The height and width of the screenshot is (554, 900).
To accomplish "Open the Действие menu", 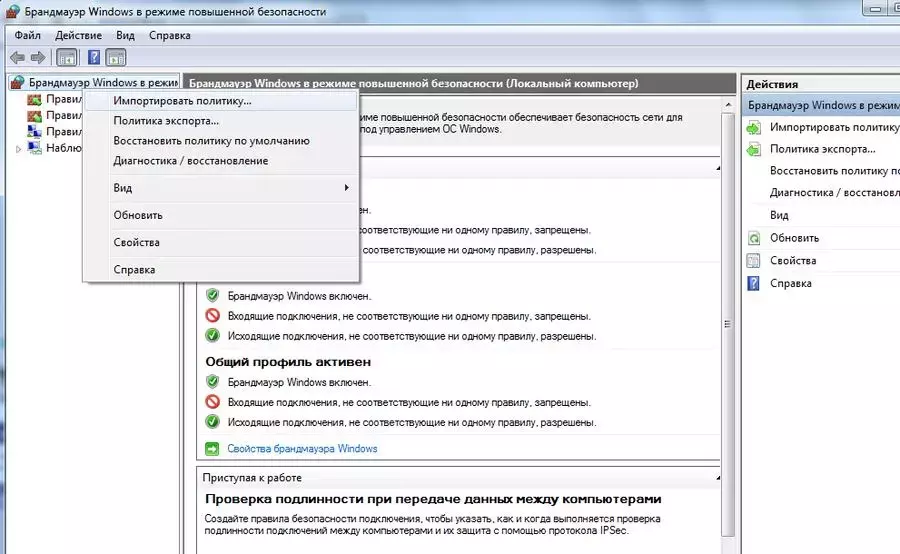I will click(x=79, y=36).
